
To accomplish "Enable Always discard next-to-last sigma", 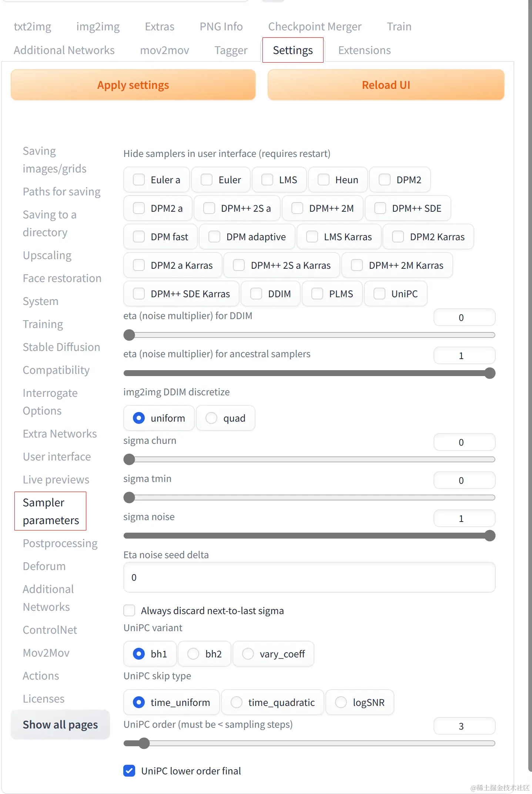I will click(x=129, y=610).
